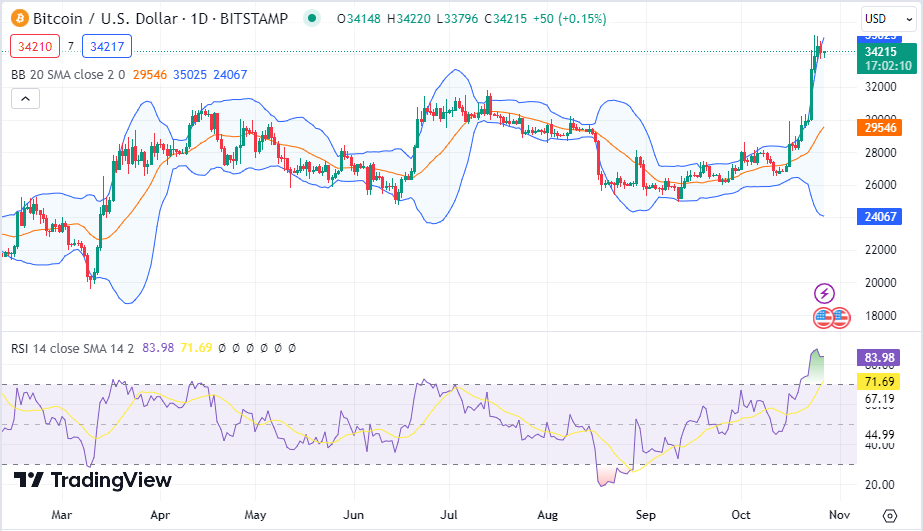This screenshot has width=923, height=531.
Task: Click the Jul marker on the time axis
Action: (449, 514)
